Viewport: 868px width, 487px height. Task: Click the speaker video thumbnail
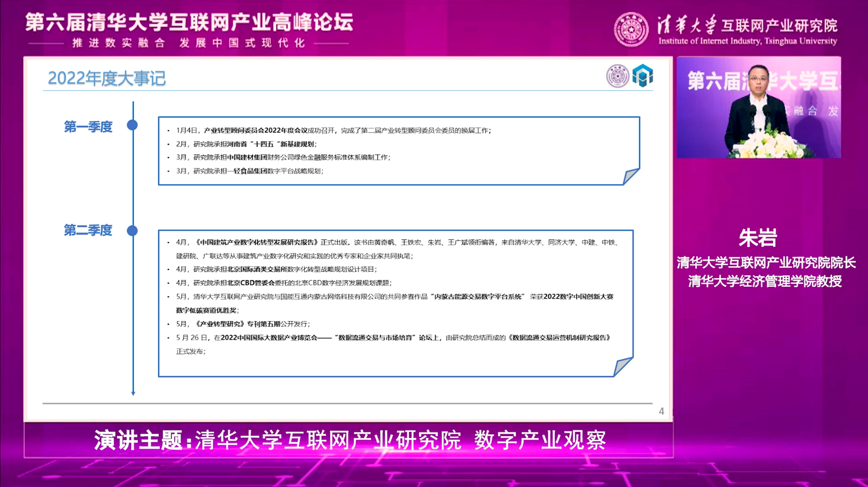point(759,108)
